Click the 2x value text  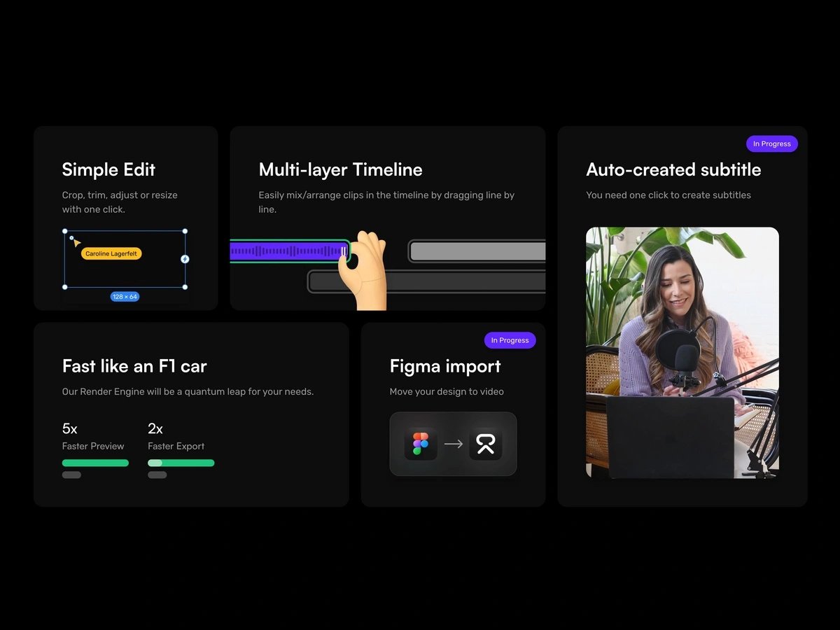pos(155,428)
